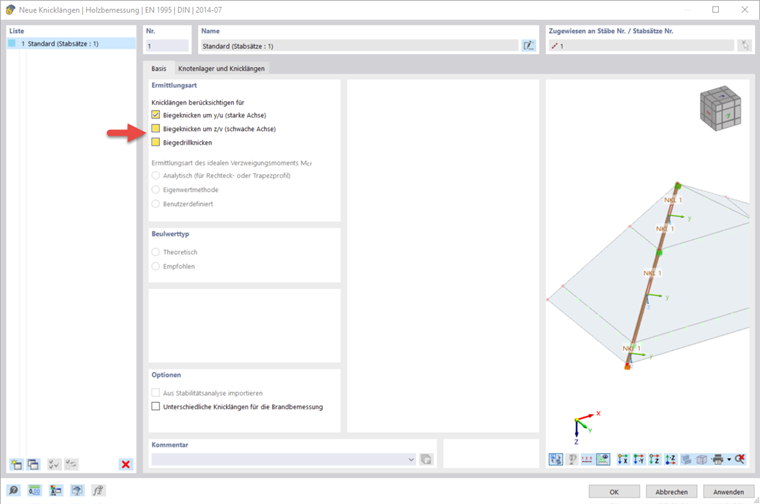Select Analytisch (für Rechteck- oder Trapezprofil) radio
This screenshot has height=504, width=760.
(x=156, y=175)
